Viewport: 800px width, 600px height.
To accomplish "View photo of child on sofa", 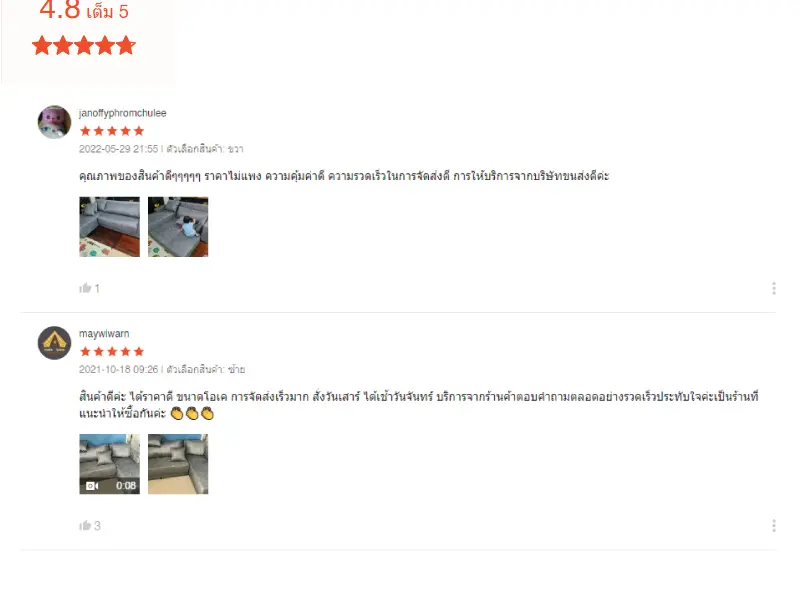I will click(x=178, y=227).
